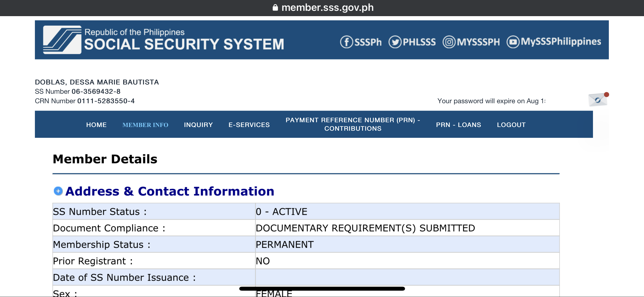Tap the member.sss.gov.ph address bar
644x297 pixels.
pos(327,8)
